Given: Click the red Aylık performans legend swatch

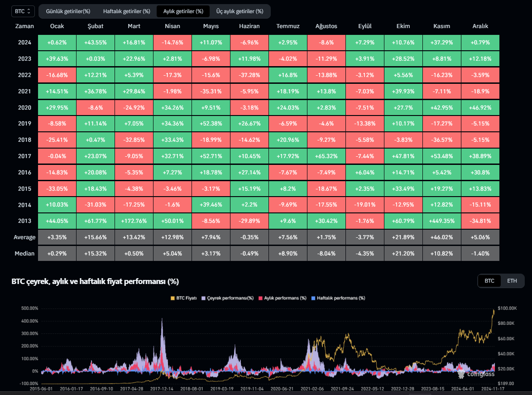Looking at the screenshot, I should pos(260,298).
